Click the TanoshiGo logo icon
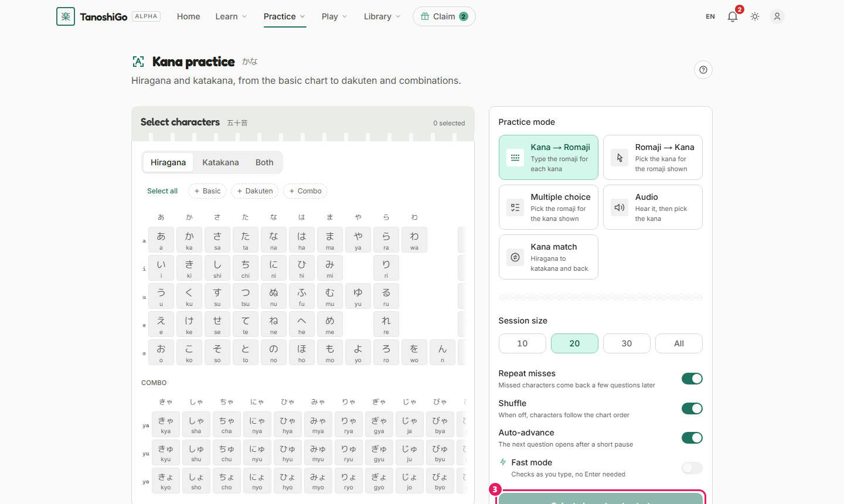 coord(66,16)
